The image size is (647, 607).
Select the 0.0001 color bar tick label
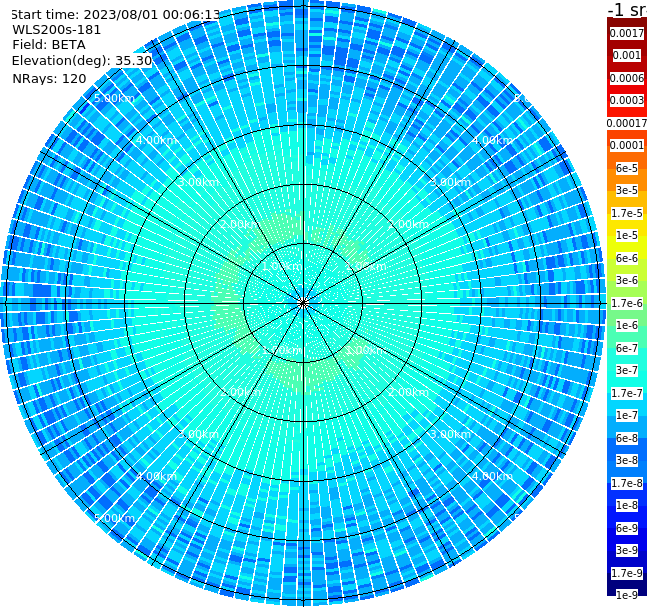tap(627, 145)
